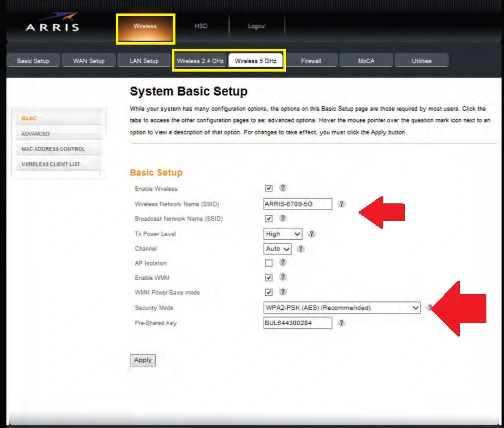Image resolution: width=504 pixels, height=428 pixels.
Task: Open the Firewall tab
Action: coord(311,61)
